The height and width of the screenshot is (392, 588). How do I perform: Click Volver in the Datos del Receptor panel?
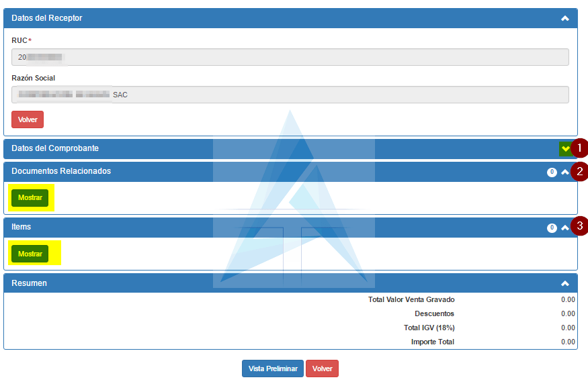28,119
